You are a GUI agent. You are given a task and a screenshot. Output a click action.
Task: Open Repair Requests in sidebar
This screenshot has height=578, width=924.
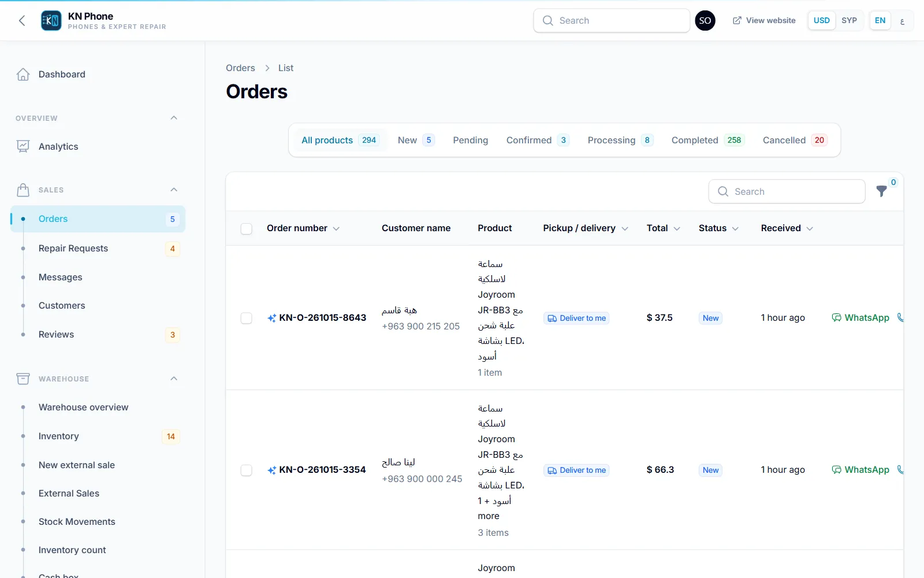coord(98,249)
